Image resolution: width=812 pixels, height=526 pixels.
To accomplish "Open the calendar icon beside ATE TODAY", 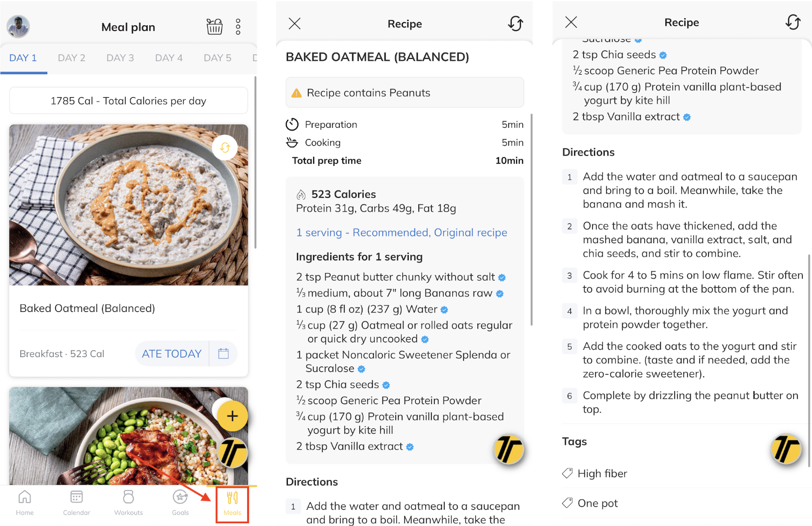I will [223, 354].
